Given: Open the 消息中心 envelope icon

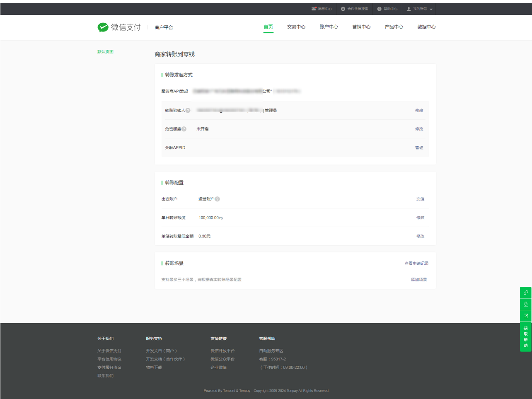Looking at the screenshot, I should coord(314,9).
